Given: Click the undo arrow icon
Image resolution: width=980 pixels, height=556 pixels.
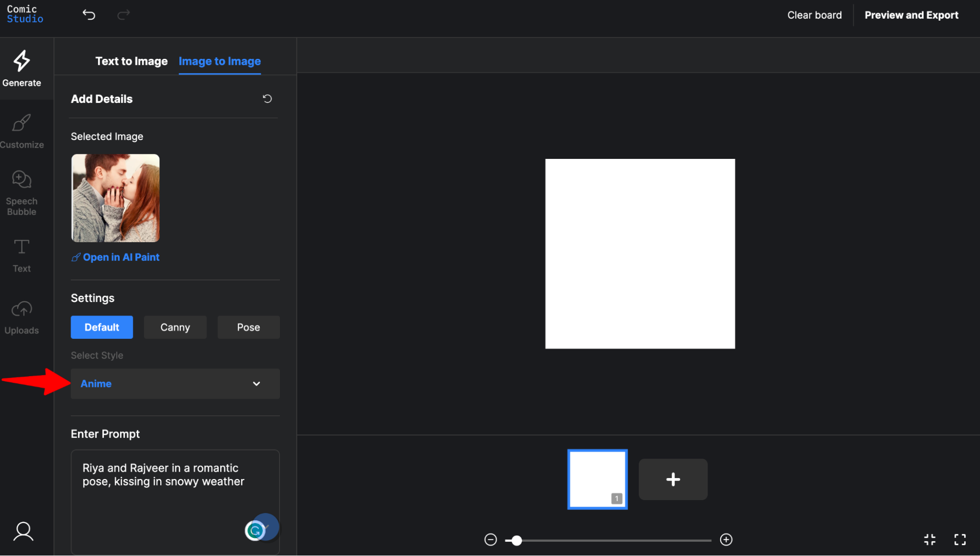Looking at the screenshot, I should [89, 15].
